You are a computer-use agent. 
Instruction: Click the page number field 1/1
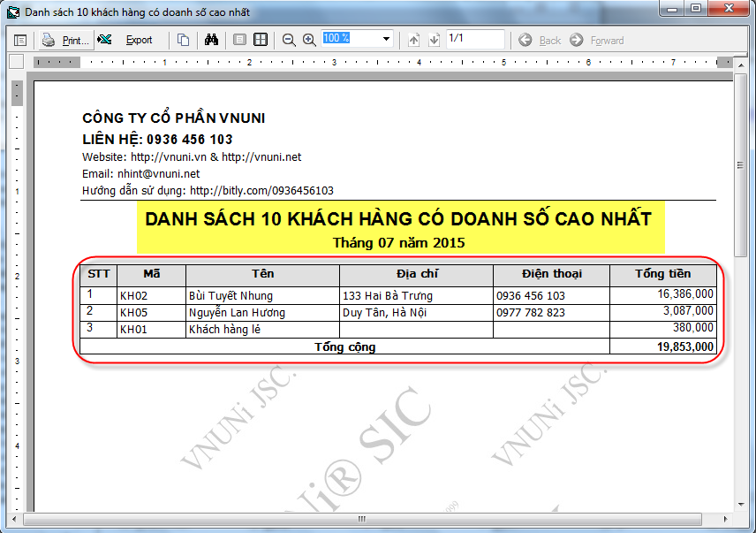(x=474, y=39)
